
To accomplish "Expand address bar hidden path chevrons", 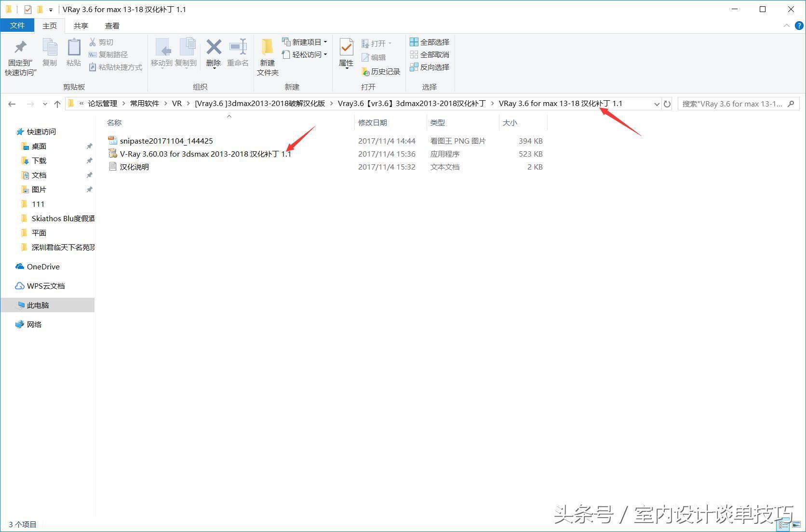I will [x=81, y=104].
